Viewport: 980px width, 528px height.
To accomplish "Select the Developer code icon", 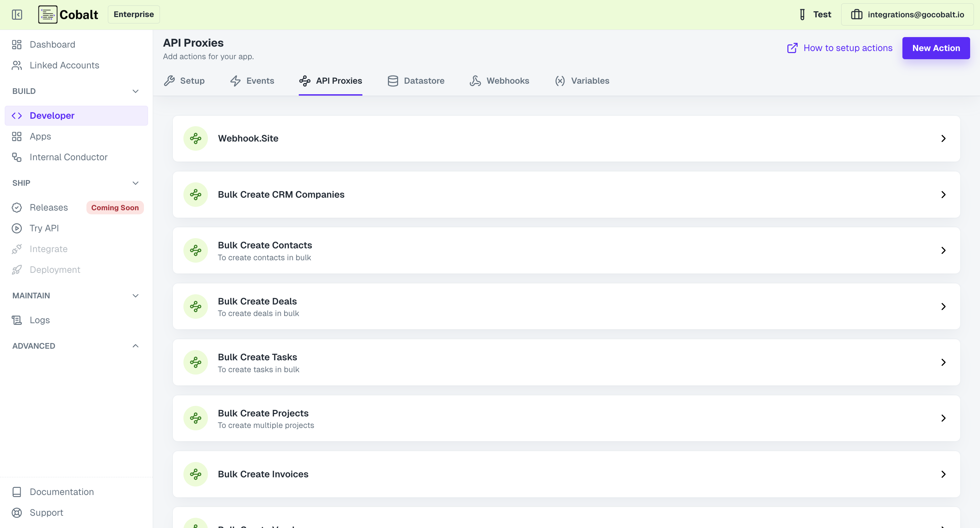I will pos(17,115).
